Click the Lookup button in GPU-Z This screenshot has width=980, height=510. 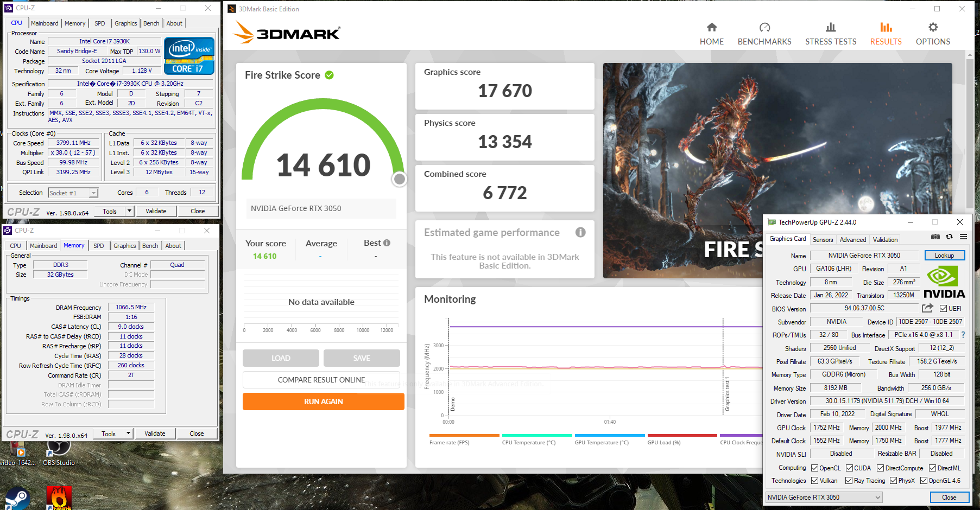coord(944,256)
